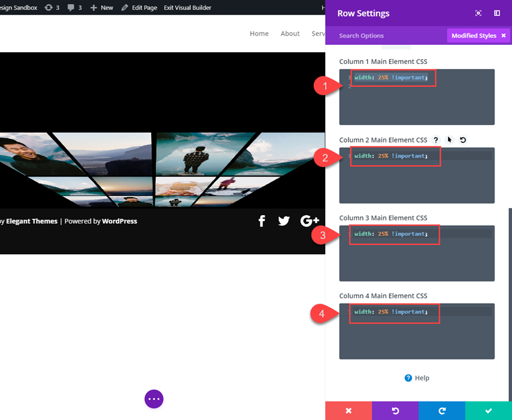The image size is (512, 420).
Task: Open the Home menu item
Action: (259, 34)
